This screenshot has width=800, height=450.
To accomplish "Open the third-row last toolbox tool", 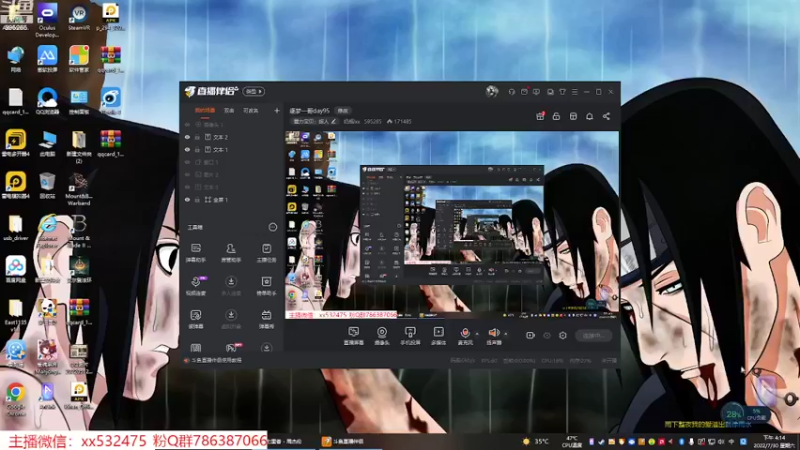I will pyautogui.click(x=266, y=319).
